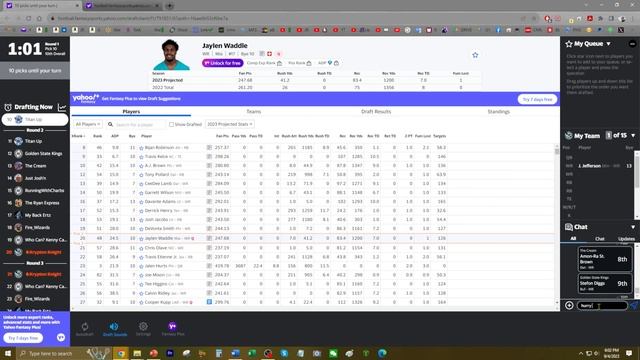Select the Updates tab in Chat
Screen dimensions: 640x360
[x=626, y=238]
